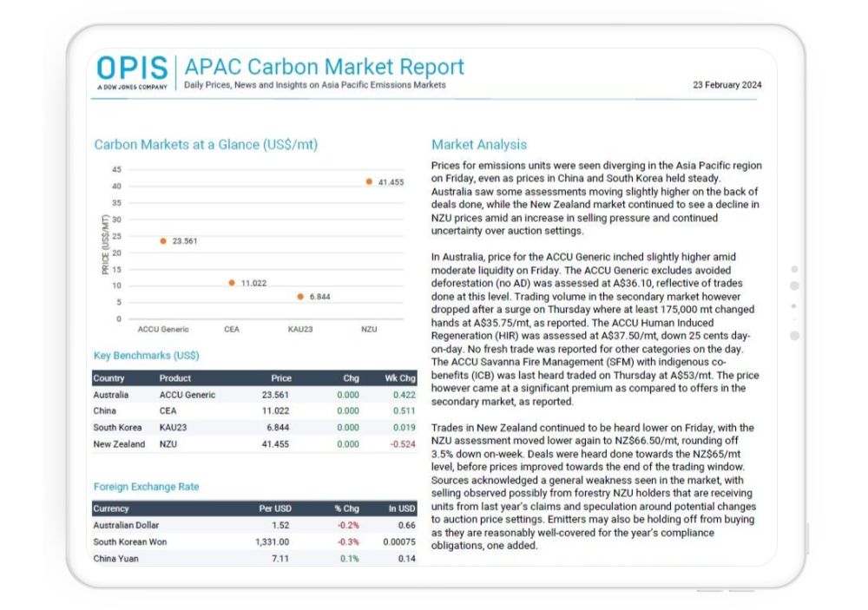This screenshot has width=868, height=610.
Task: Click the report date 23 February 2024
Action: coord(727,85)
